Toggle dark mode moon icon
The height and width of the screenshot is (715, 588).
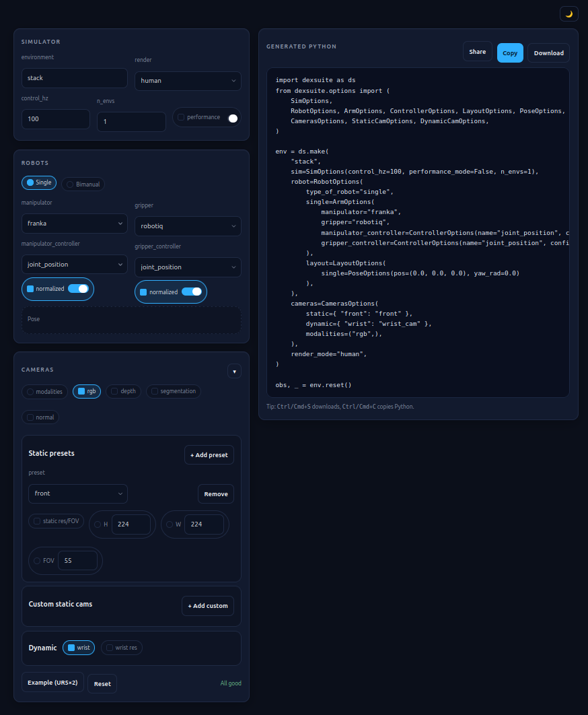[x=569, y=14]
